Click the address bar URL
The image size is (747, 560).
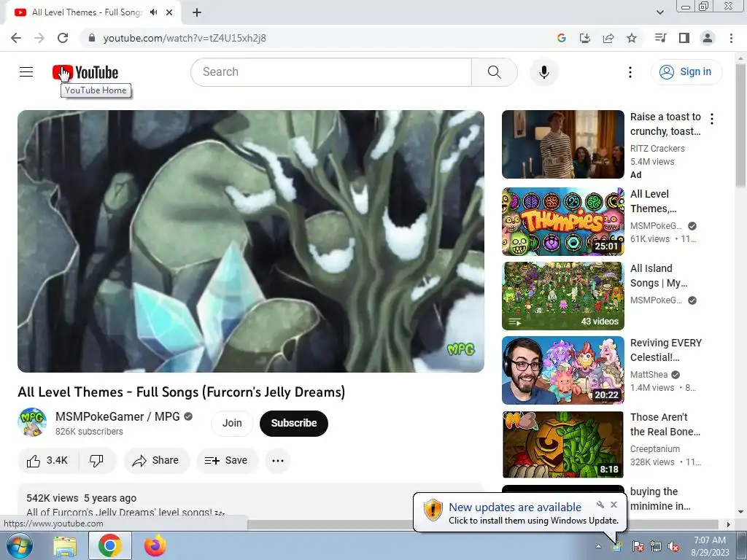185,38
